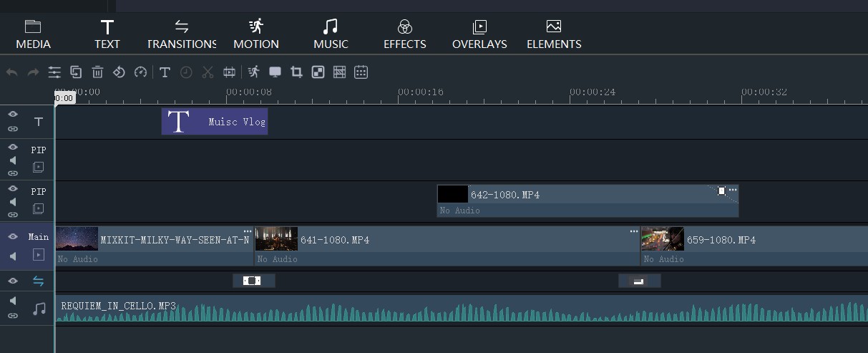Hide the Text track with eye icon
This screenshot has width=868, height=353.
13,115
